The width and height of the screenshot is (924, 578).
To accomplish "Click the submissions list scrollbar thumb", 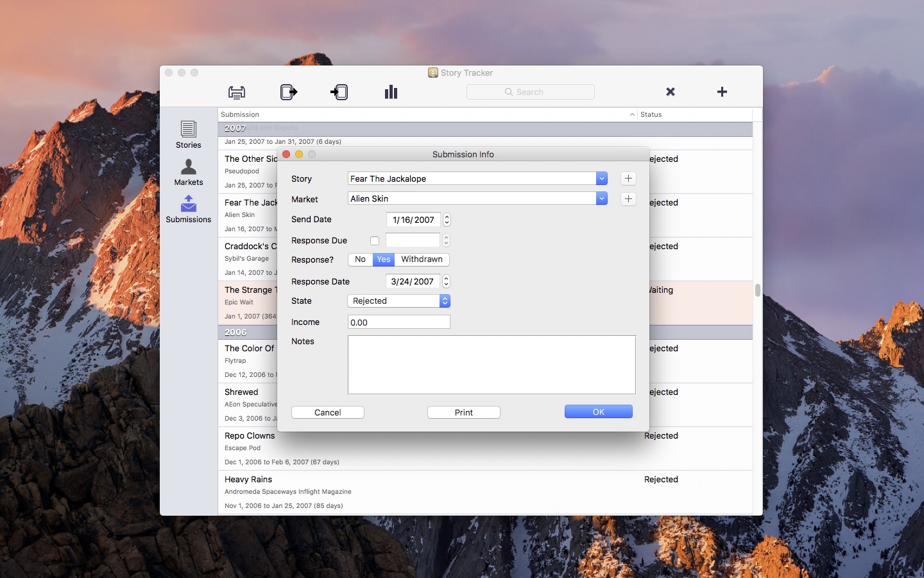I will click(758, 290).
